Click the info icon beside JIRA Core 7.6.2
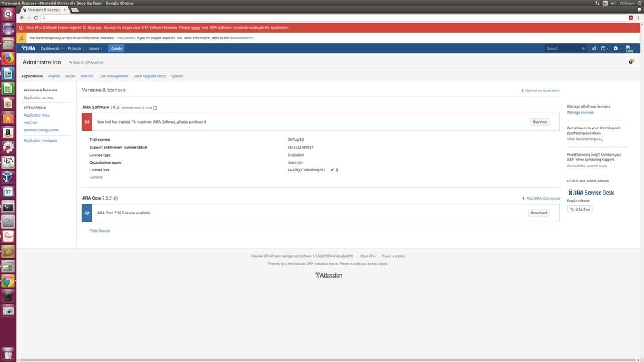The image size is (644, 362). (116, 198)
